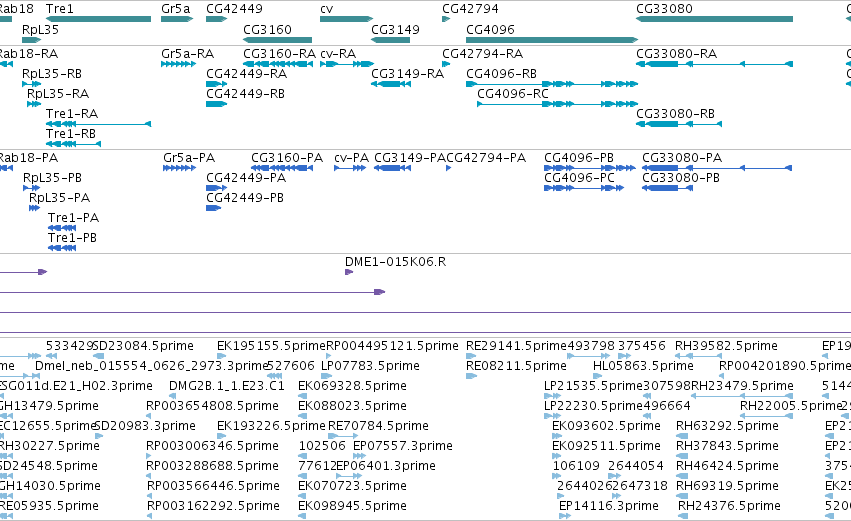Select the RE08211.5prime EST label
851x521 pixels.
pos(516,366)
